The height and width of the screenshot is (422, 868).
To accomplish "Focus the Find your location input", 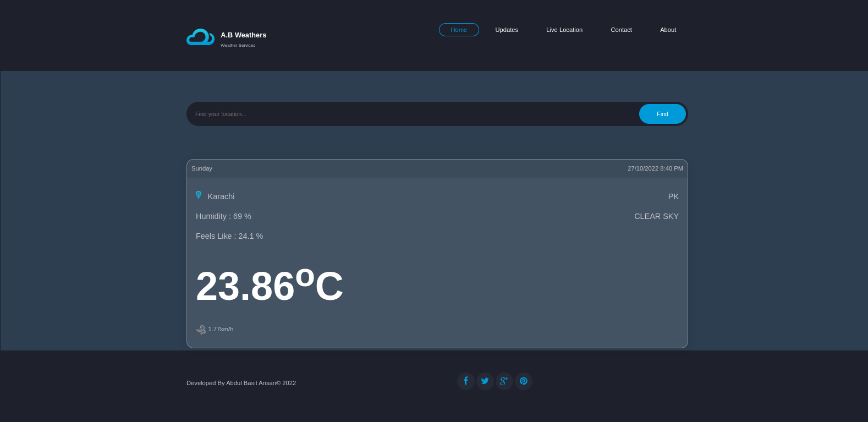I will pyautogui.click(x=414, y=114).
